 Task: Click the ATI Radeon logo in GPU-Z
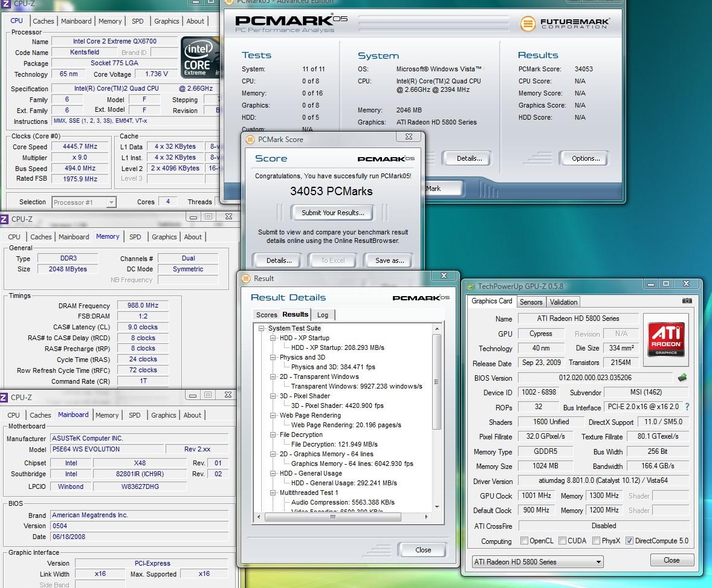666,339
